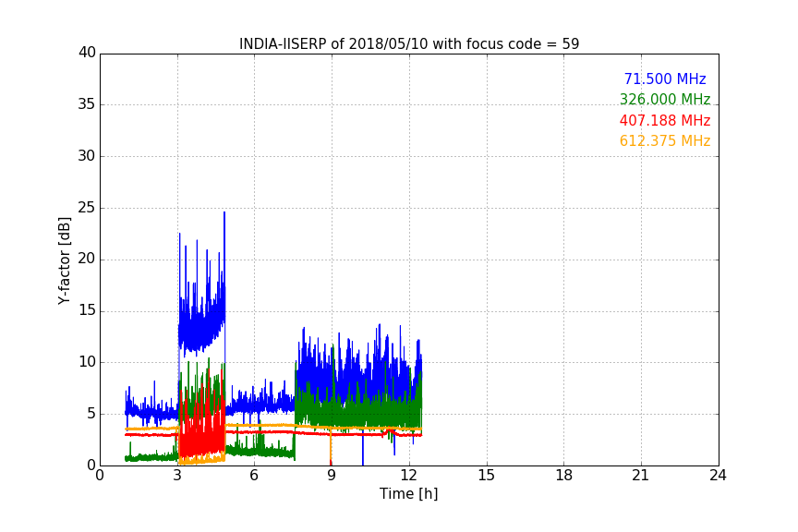Select the blue 71.500 MHz legend label
798x532 pixels.
[665, 79]
